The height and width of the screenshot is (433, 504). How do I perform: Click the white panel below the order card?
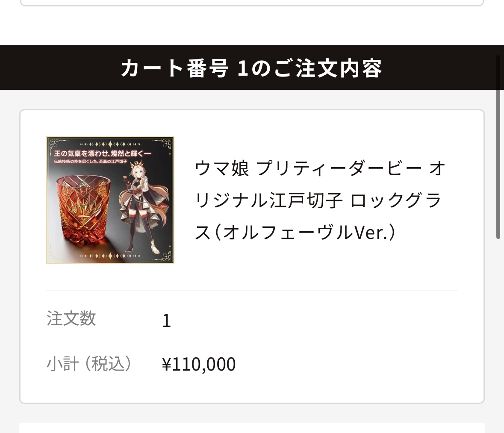click(252, 428)
